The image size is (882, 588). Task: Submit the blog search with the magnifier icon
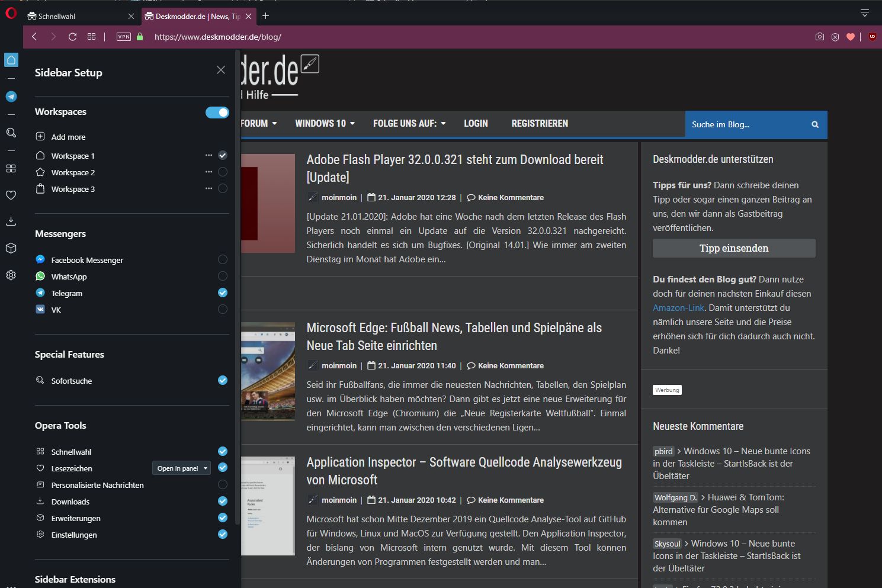tap(815, 124)
